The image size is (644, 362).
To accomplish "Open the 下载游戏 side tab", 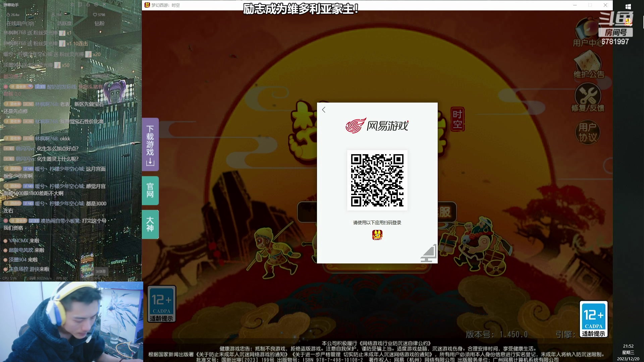I will click(x=150, y=144).
